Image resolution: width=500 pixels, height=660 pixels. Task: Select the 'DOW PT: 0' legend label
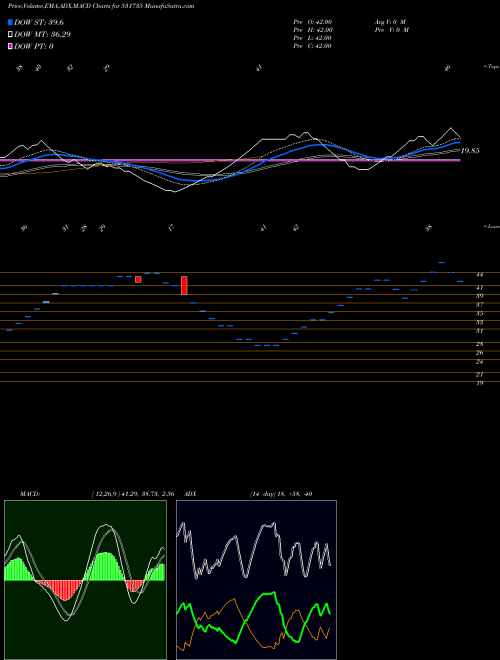pyautogui.click(x=33, y=46)
